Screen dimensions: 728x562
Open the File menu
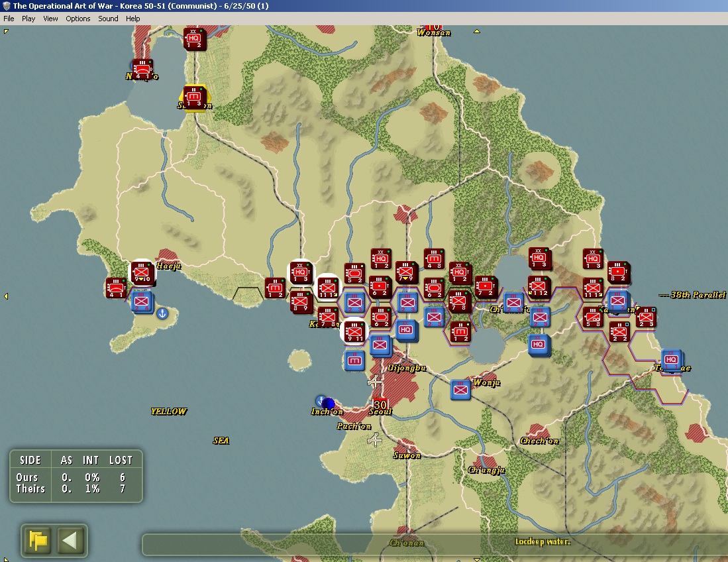point(9,19)
